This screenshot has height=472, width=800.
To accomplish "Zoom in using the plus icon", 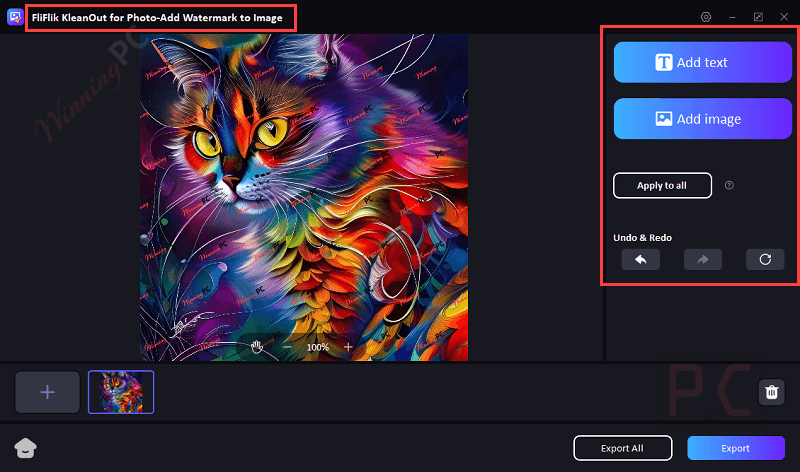I will coord(348,346).
